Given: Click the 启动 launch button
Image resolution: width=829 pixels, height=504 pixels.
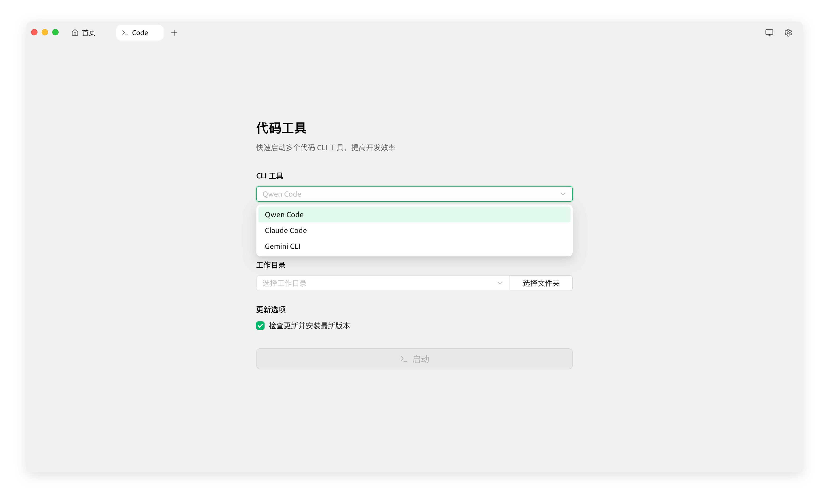Looking at the screenshot, I should tap(414, 359).
